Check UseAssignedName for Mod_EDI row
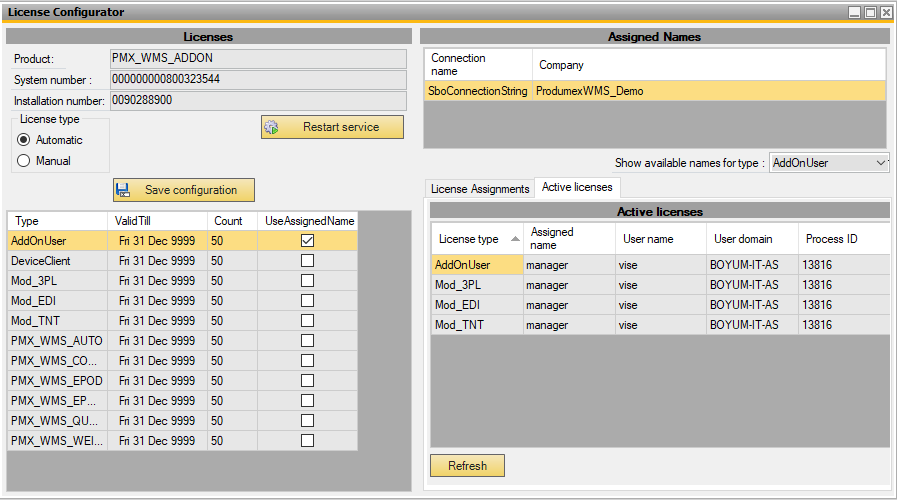Screen dimensions: 897x500 307,301
